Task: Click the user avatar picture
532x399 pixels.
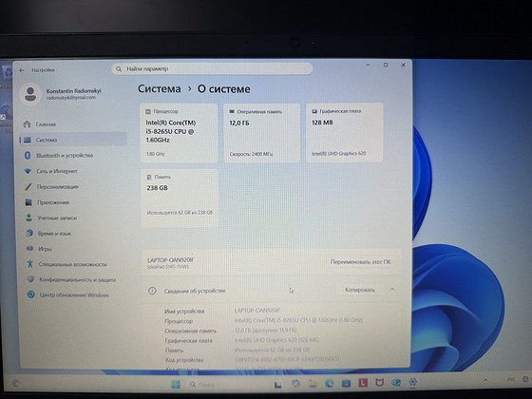Action: [x=30, y=94]
